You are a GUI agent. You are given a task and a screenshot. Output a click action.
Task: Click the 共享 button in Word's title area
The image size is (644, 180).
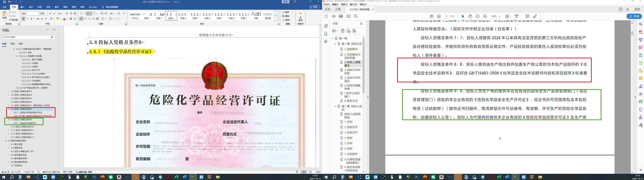click(x=315, y=7)
